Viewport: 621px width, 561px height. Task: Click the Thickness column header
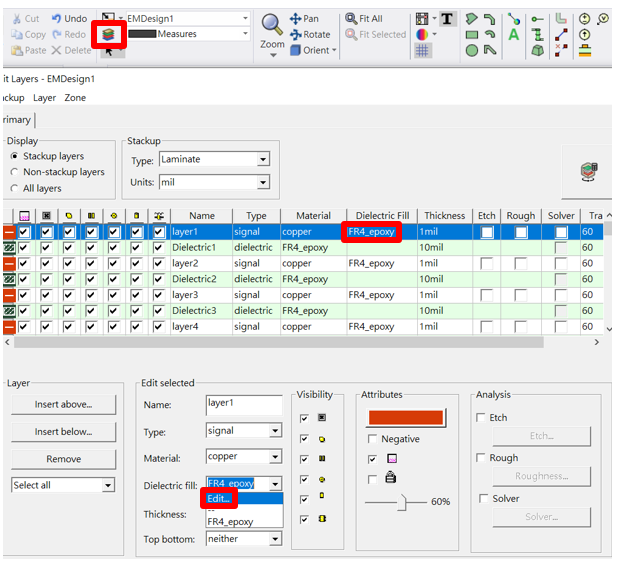tap(444, 216)
